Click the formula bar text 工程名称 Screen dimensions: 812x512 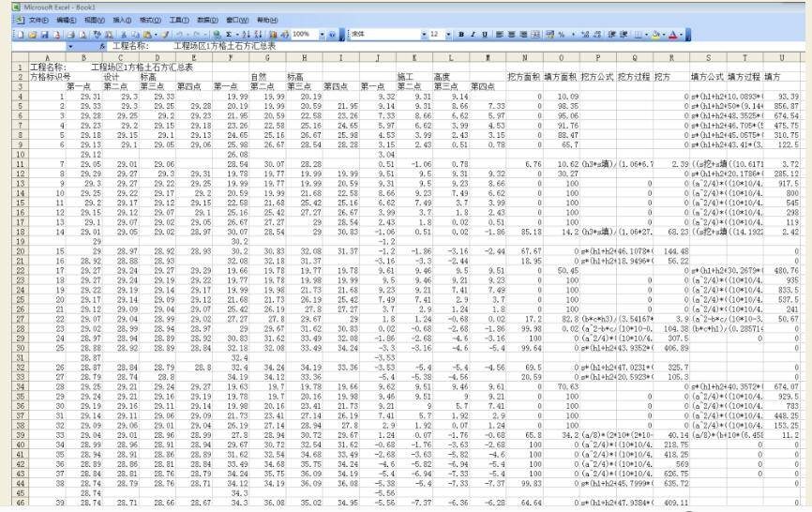130,46
